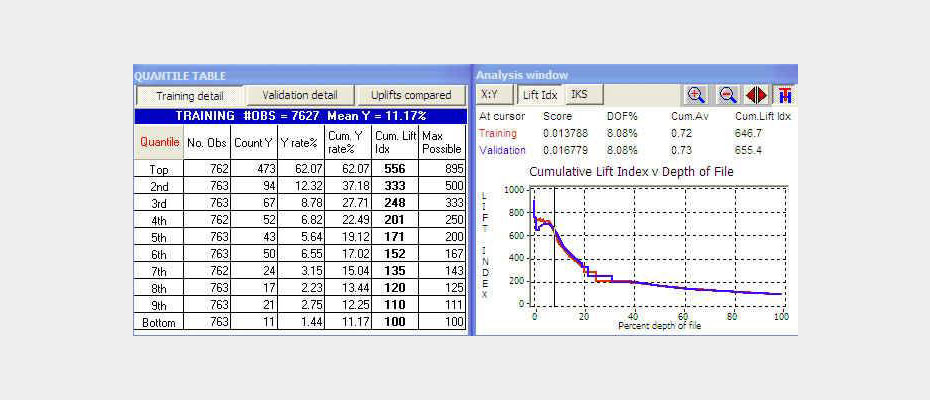930x400 pixels.
Task: Select the 8th quantile row label
Action: [x=159, y=289]
